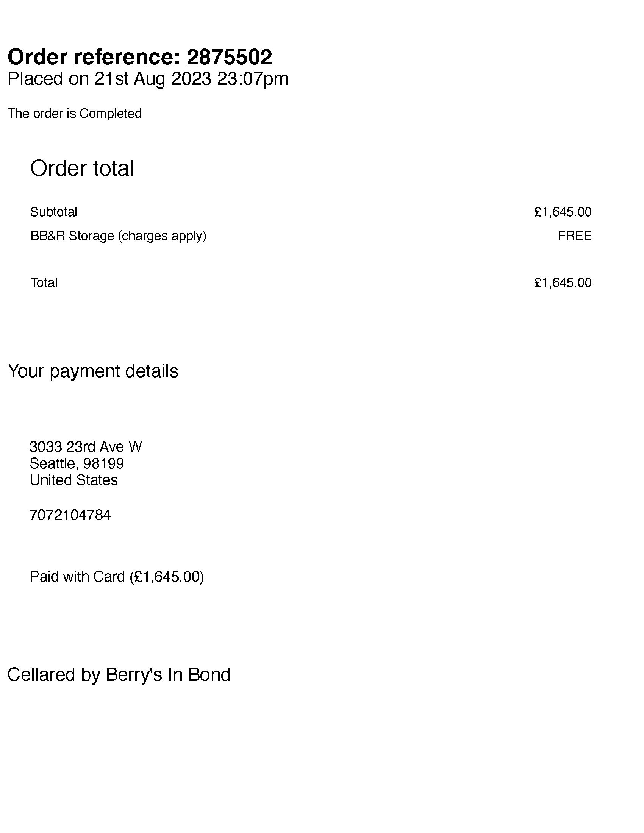Click the 3033 23rd Ave W address line
644x833 pixels.
pos(86,447)
